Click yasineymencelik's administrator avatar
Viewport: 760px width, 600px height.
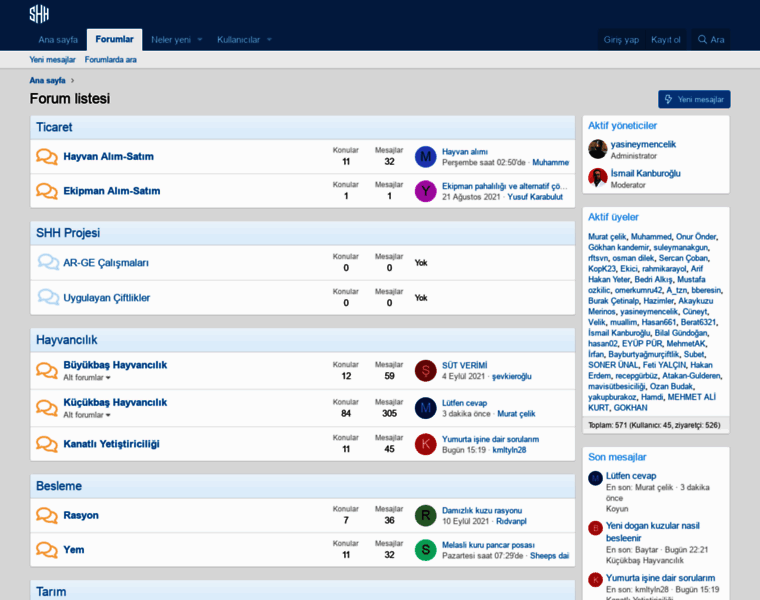(598, 149)
